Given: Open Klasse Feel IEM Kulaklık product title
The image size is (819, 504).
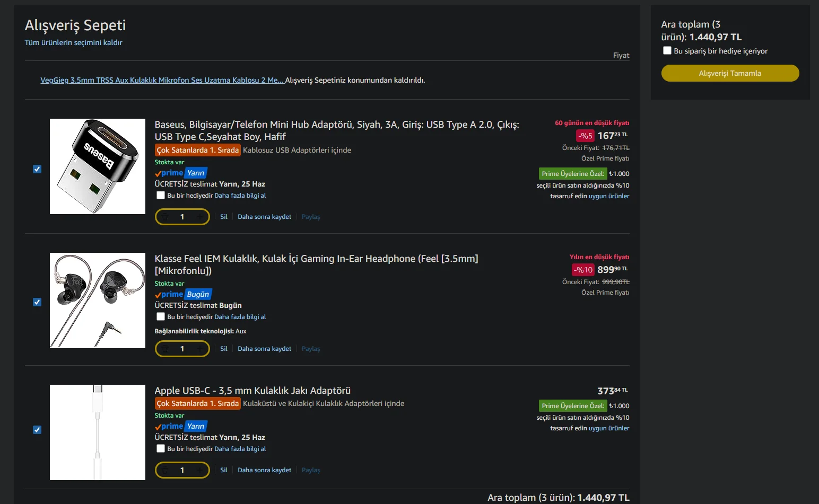Looking at the screenshot, I should (316, 264).
